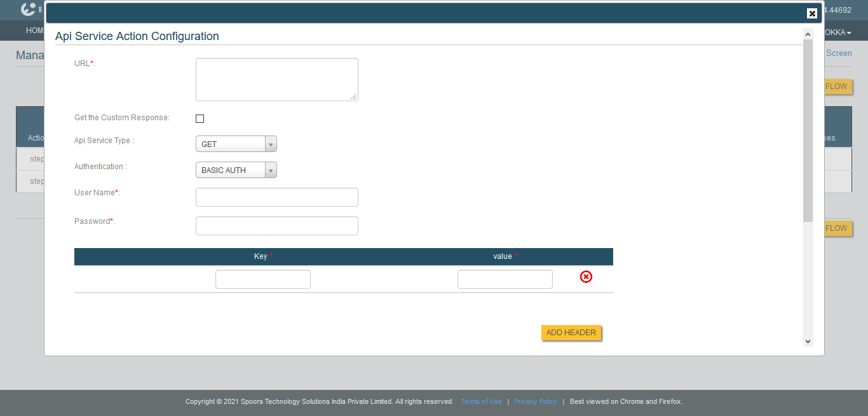The image size is (868, 416).
Task: Open the Privacy Policy link
Action: coord(535,402)
